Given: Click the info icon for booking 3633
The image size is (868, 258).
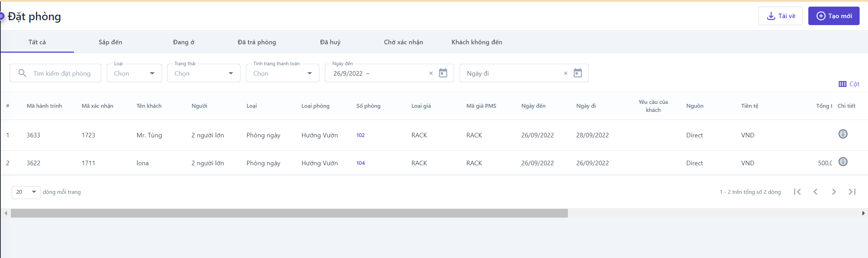Looking at the screenshot, I should point(843,134).
